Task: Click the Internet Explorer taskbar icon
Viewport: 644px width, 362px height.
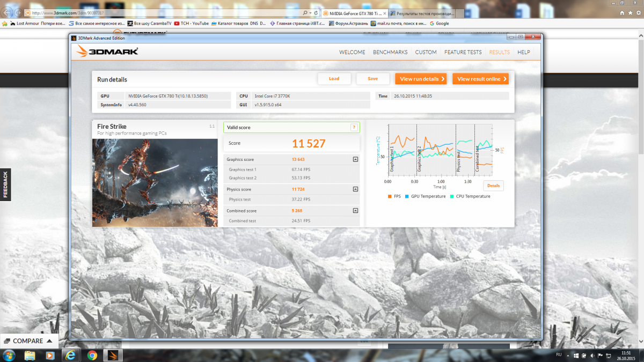Action: (70, 355)
